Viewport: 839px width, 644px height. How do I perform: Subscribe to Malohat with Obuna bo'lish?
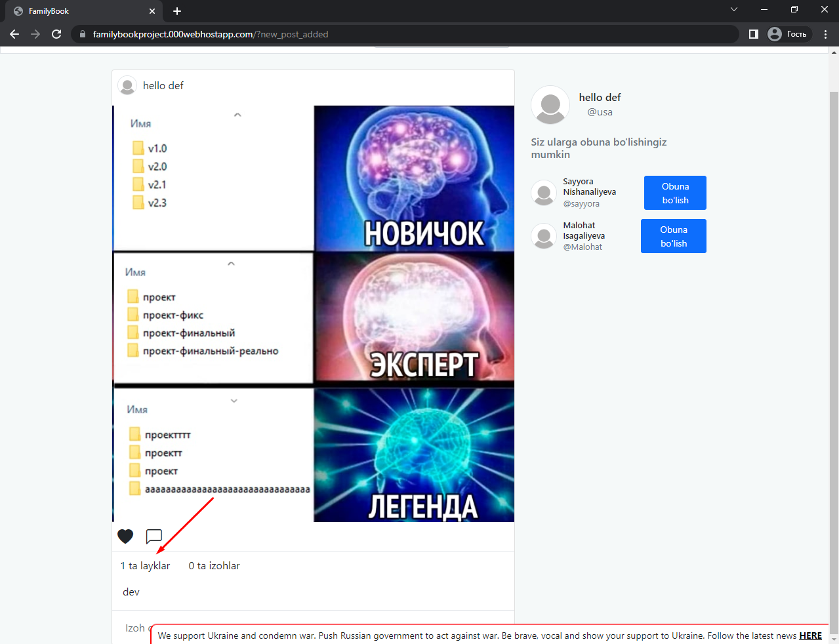coord(674,236)
